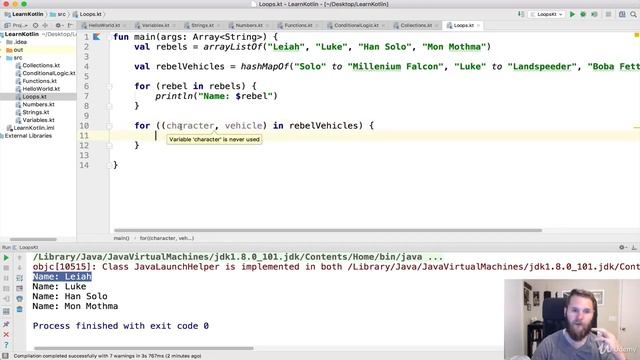Click the Kotlin run gutter icon on line 1
Image resolution: width=640 pixels, height=360 pixels.
click(97, 37)
